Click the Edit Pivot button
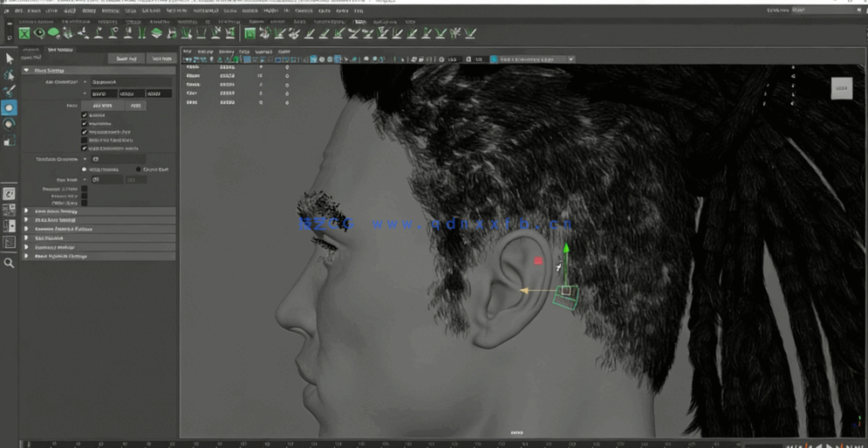The width and height of the screenshot is (868, 448). (102, 106)
